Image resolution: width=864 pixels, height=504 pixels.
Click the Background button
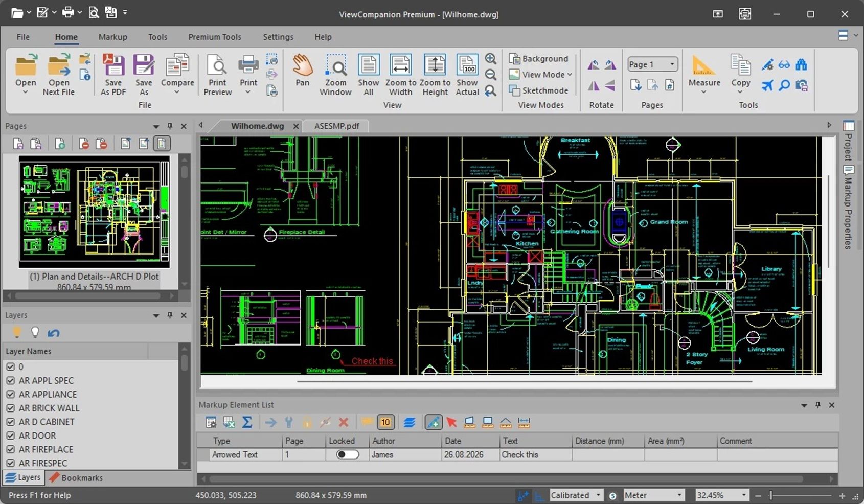pyautogui.click(x=539, y=59)
